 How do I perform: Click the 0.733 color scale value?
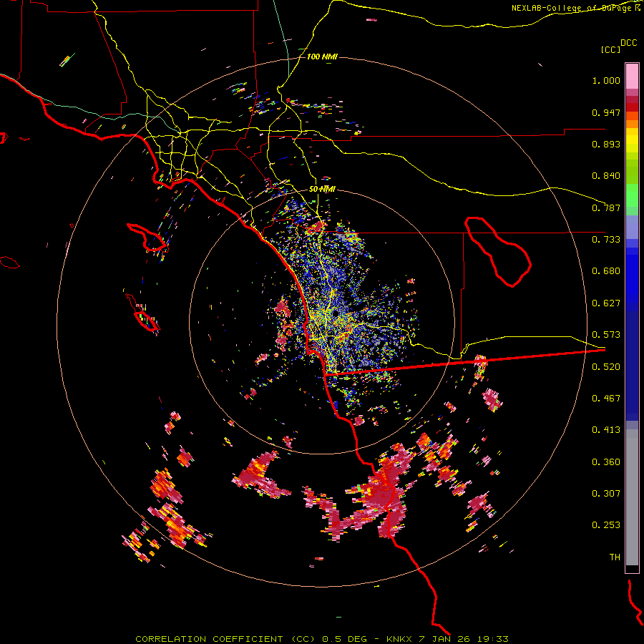click(x=606, y=240)
